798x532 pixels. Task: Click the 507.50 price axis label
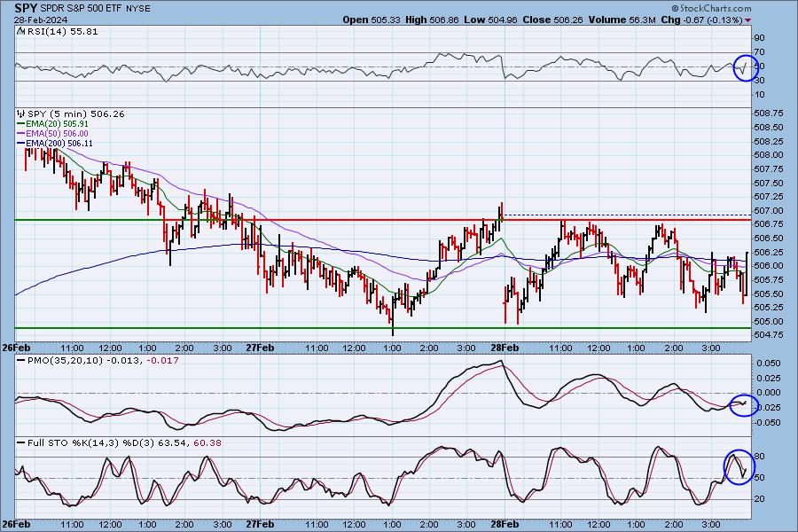pyautogui.click(x=769, y=183)
